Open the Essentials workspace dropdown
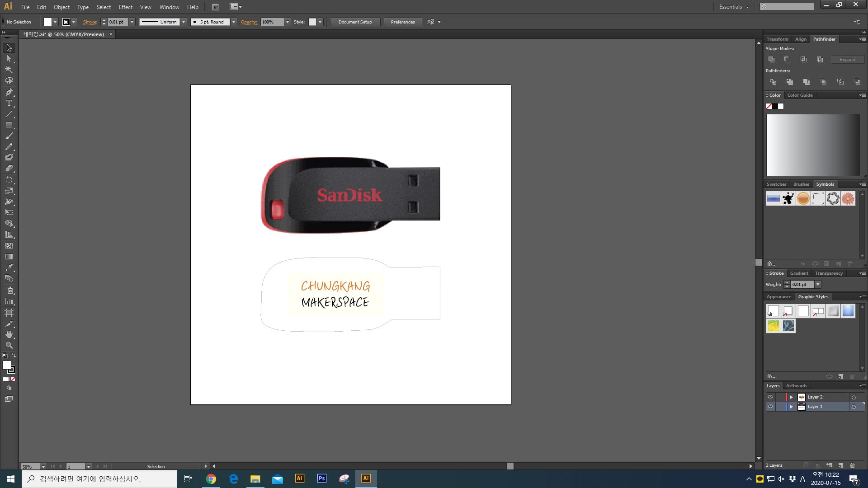 click(734, 7)
